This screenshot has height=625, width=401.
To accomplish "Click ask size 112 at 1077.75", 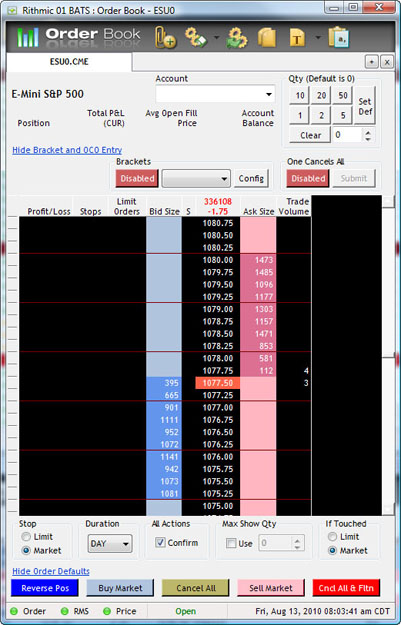I will tap(258, 371).
